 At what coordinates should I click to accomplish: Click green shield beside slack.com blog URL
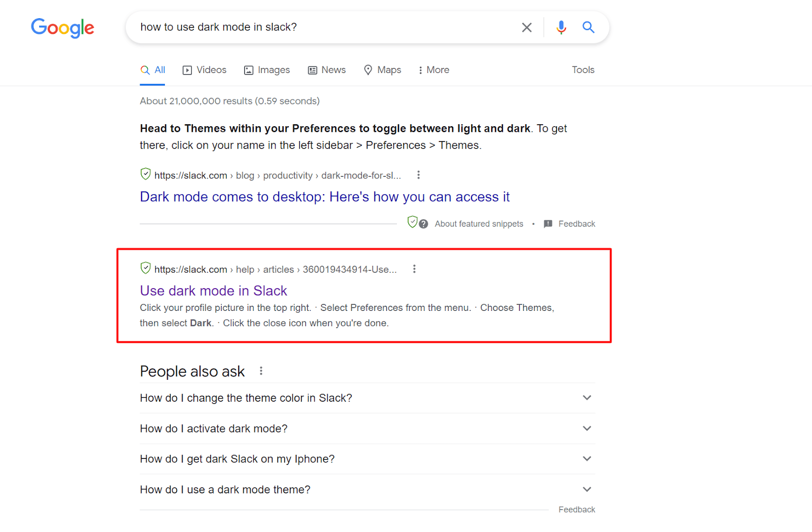click(146, 174)
